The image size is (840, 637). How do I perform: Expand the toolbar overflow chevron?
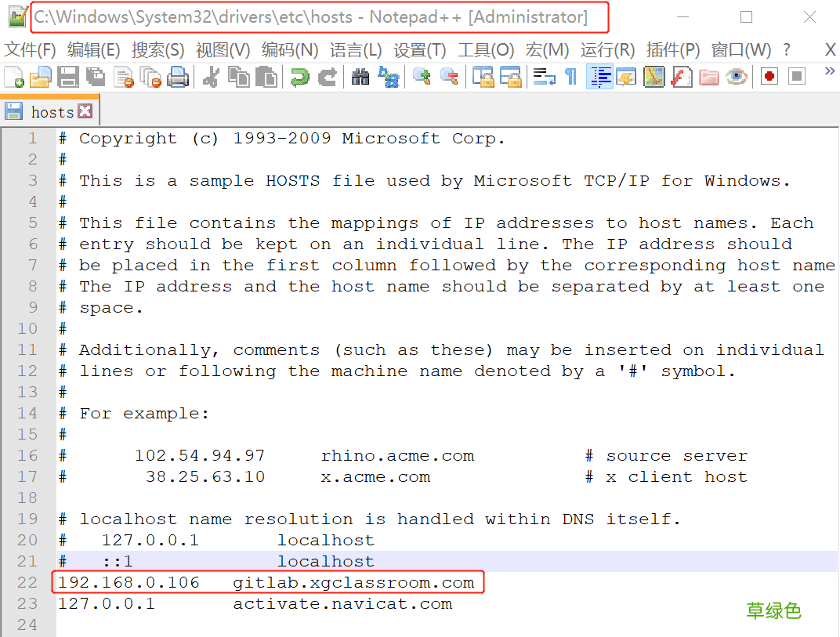click(830, 71)
